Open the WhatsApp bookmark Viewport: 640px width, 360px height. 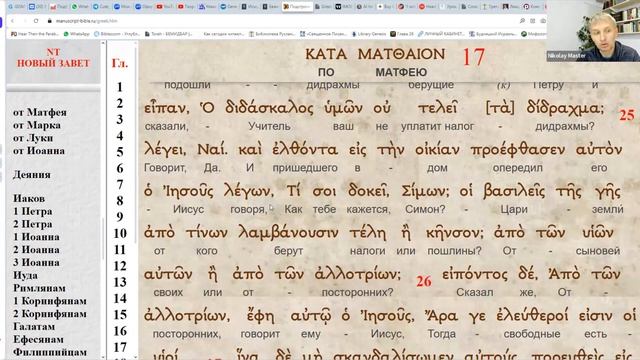(x=77, y=34)
